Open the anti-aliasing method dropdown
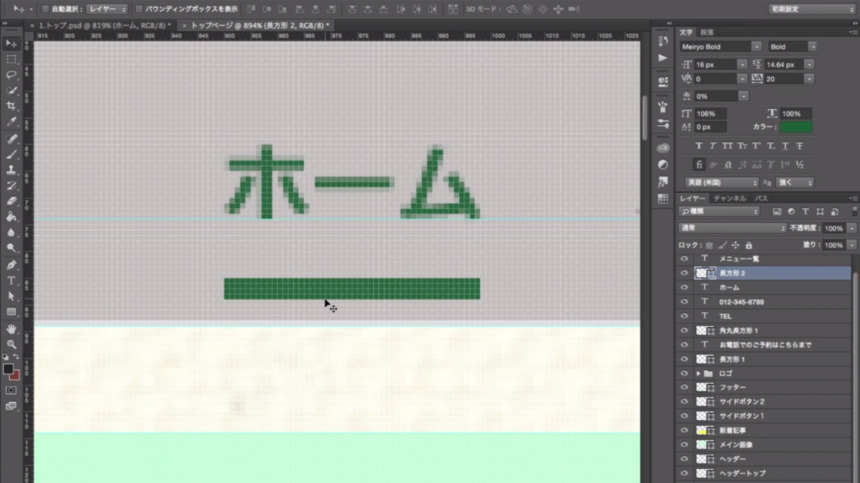860x483 pixels. pos(795,183)
